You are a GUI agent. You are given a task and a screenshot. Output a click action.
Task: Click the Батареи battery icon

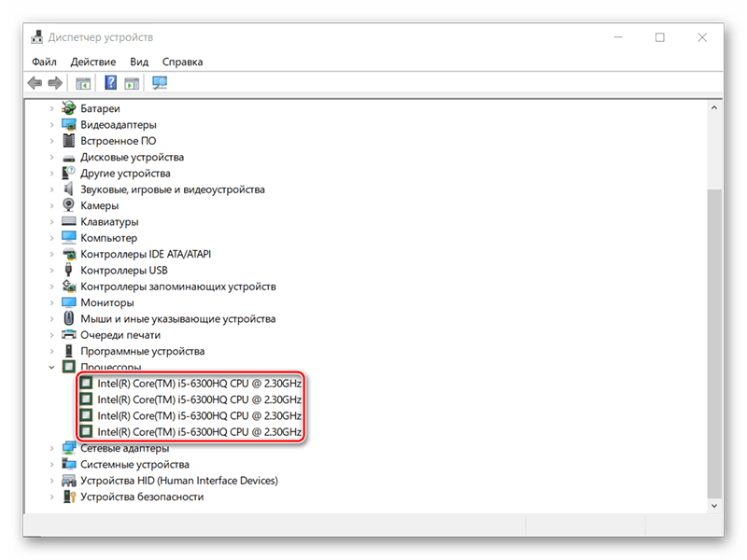point(68,108)
